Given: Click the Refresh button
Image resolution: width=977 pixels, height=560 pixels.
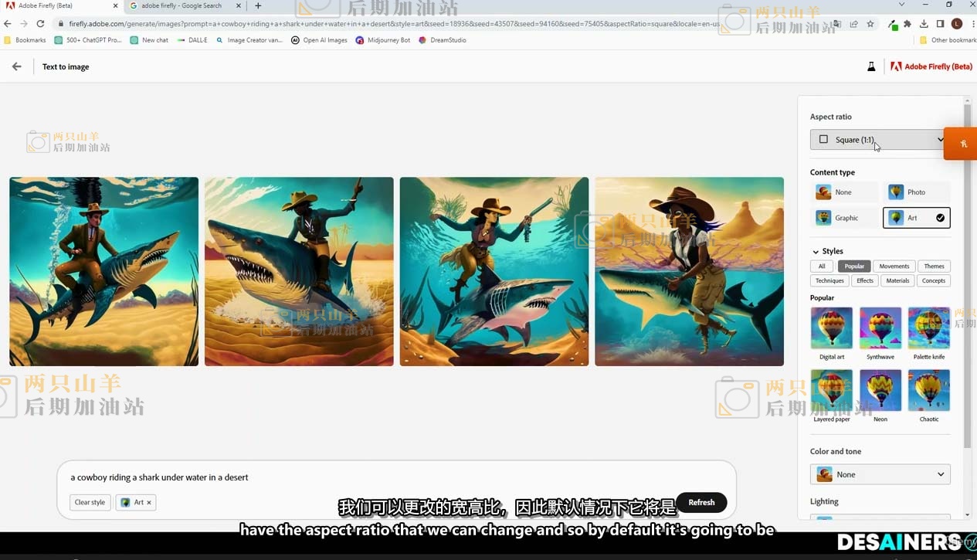Looking at the screenshot, I should [x=701, y=503].
